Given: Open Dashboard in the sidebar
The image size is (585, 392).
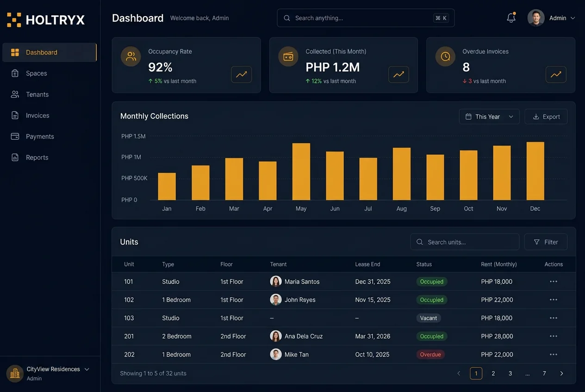Looking at the screenshot, I should coord(50,52).
